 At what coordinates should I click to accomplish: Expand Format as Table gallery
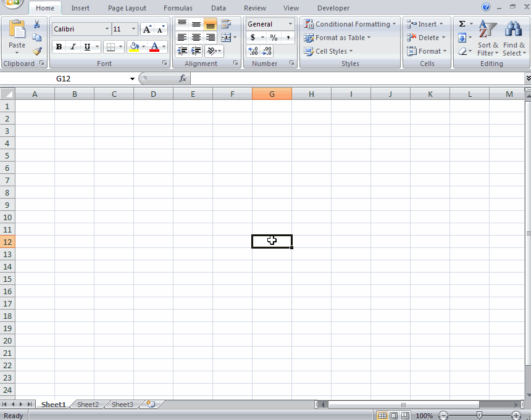pyautogui.click(x=337, y=38)
